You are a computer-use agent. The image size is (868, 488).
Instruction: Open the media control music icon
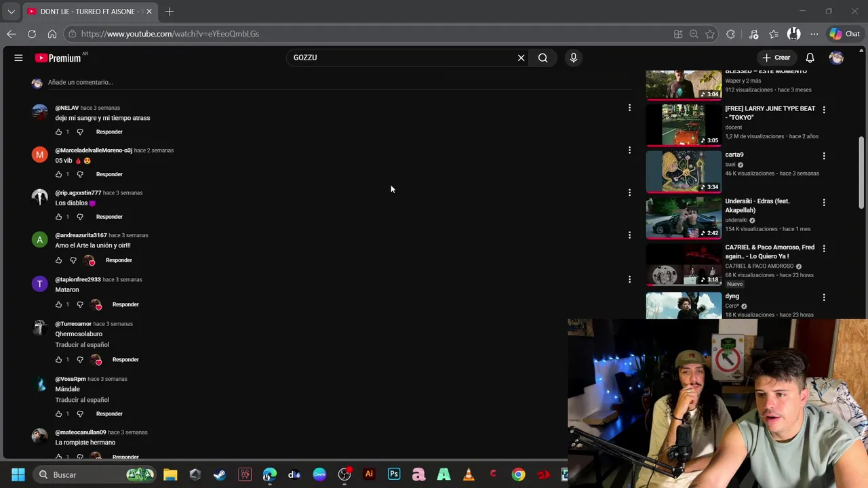pyautogui.click(x=753, y=34)
